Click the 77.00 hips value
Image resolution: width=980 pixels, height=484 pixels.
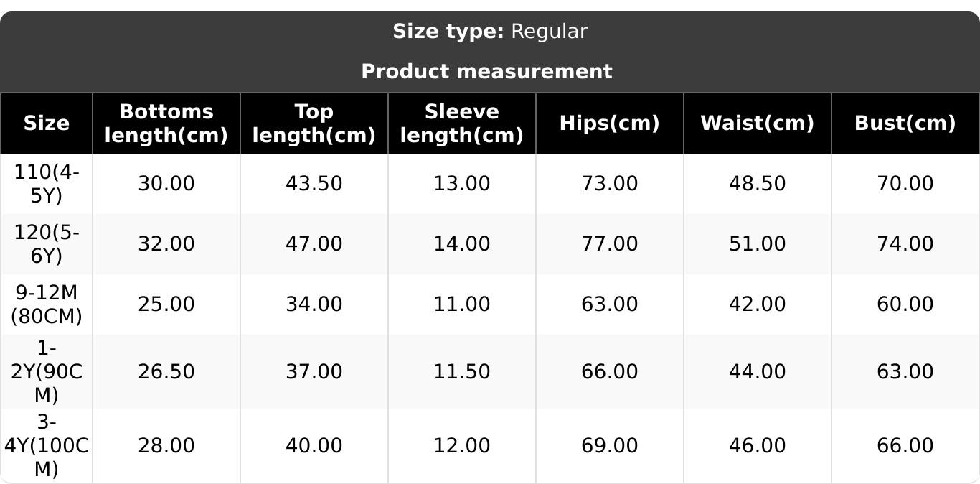609,244
